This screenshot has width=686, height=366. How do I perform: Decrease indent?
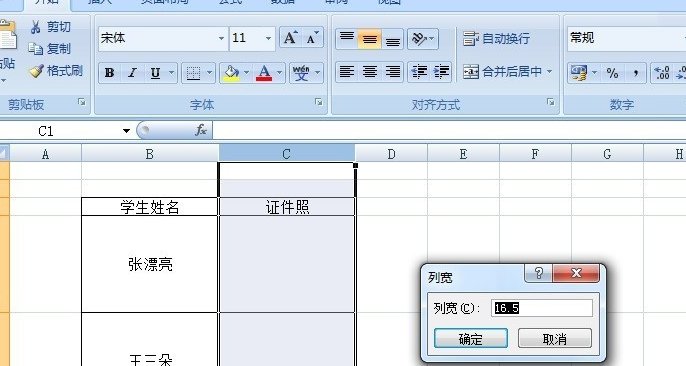pyautogui.click(x=419, y=72)
